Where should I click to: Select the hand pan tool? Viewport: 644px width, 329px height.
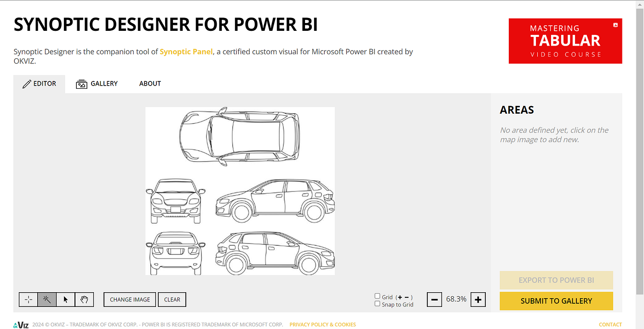[x=84, y=300]
